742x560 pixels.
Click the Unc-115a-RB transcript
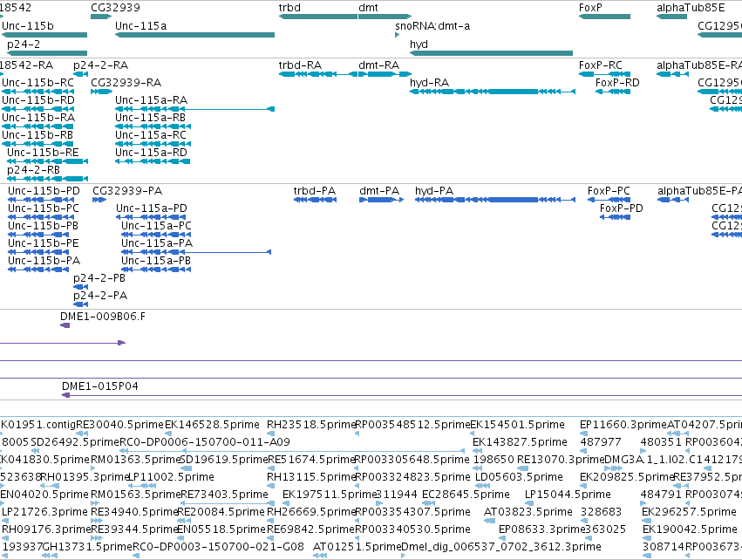153,126
